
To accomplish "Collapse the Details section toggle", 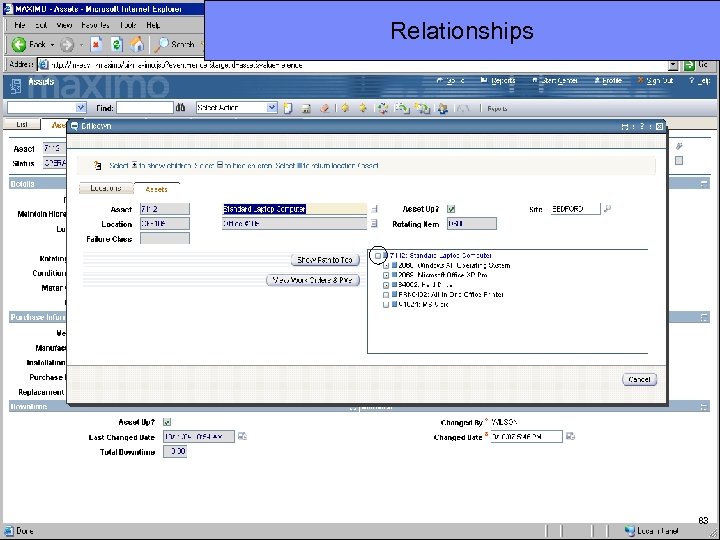I will click(x=704, y=184).
